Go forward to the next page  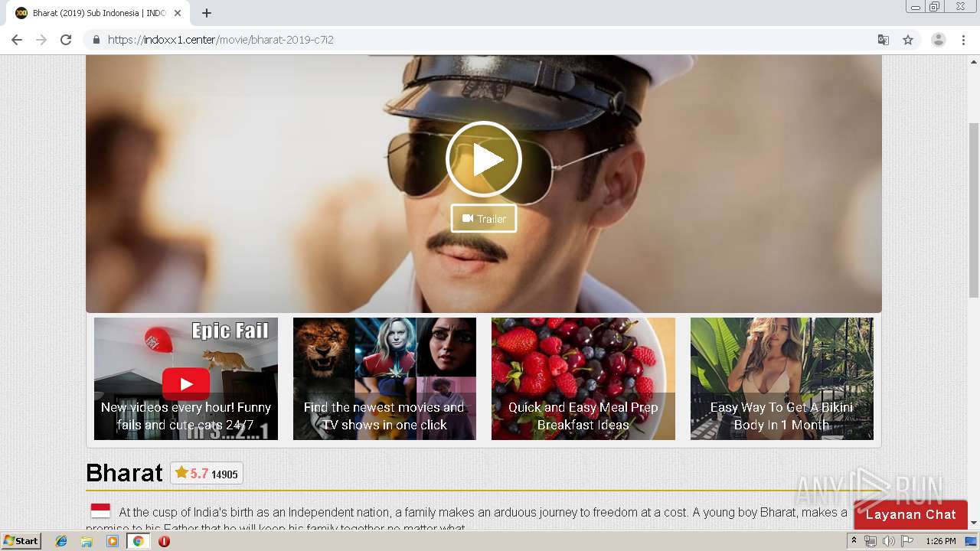coord(41,40)
